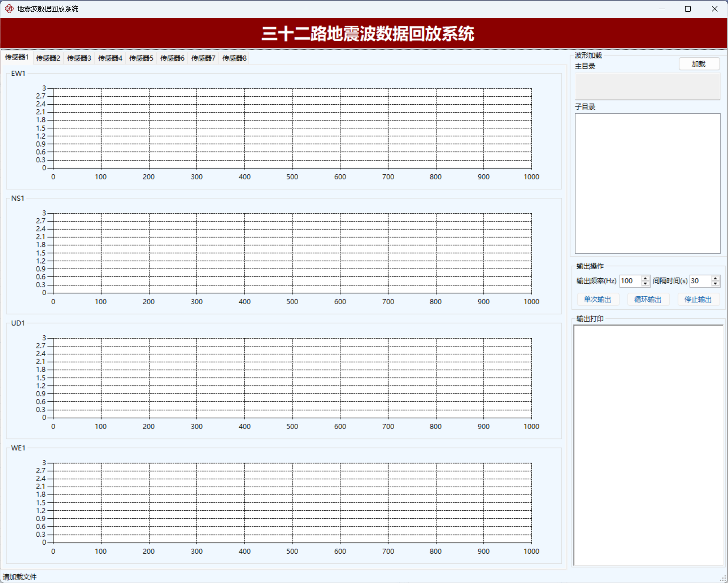Click the 加载 button
This screenshot has height=583, width=728.
pyautogui.click(x=699, y=64)
